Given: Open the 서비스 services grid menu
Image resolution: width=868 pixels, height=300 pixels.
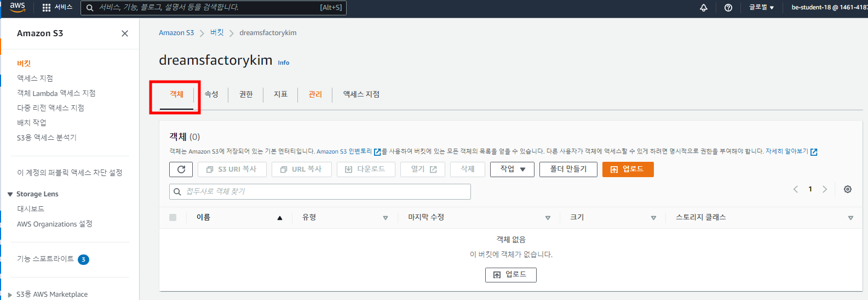Looking at the screenshot, I should point(58,7).
